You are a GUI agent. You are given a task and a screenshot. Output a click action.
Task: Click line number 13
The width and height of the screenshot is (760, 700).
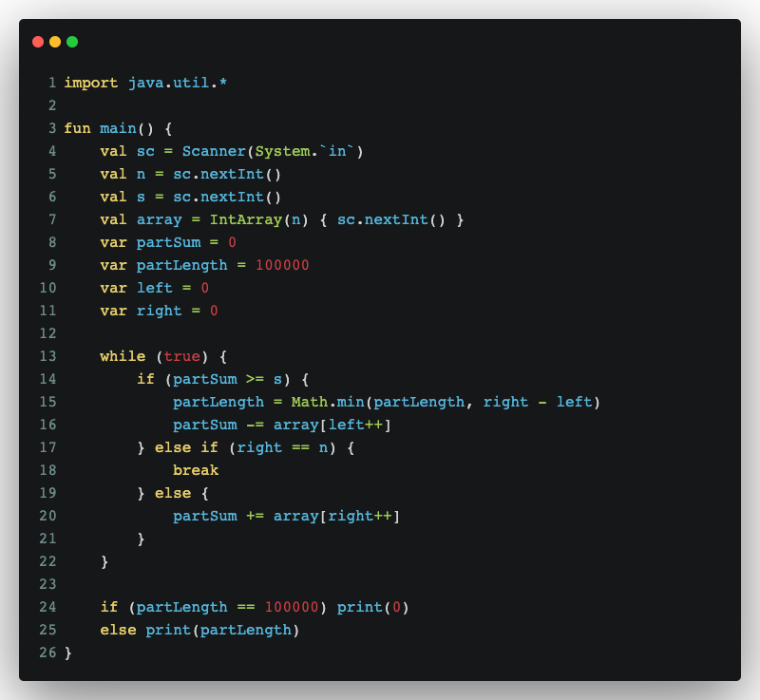(48, 356)
